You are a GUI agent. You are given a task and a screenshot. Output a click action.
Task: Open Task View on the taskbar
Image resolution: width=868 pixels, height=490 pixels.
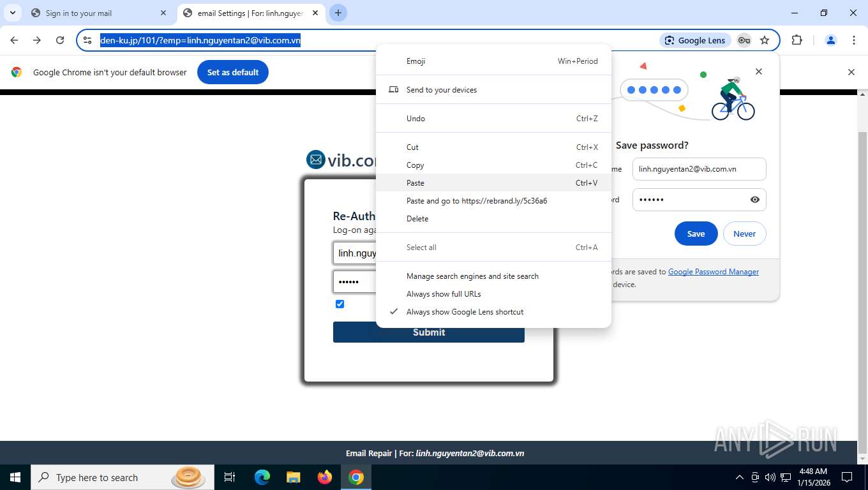coord(230,477)
